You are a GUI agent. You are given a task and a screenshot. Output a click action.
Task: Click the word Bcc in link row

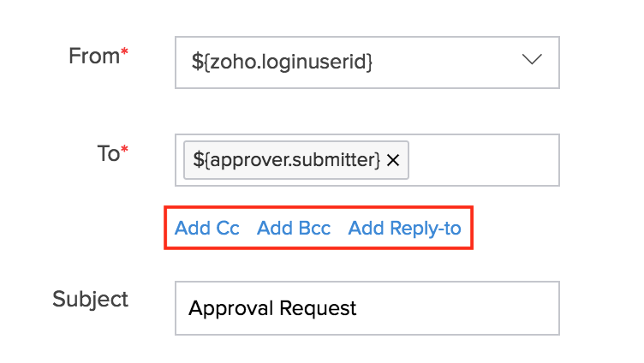[x=314, y=228]
